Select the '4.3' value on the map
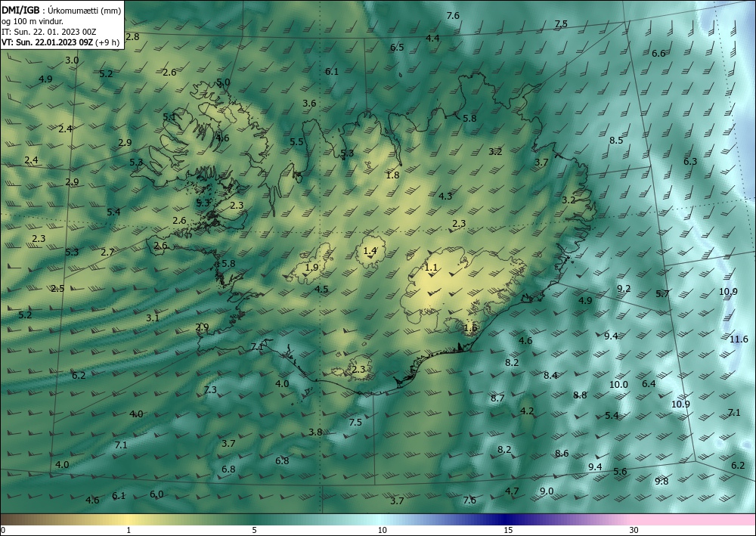Screen dimensions: 756x536 coord(445,196)
